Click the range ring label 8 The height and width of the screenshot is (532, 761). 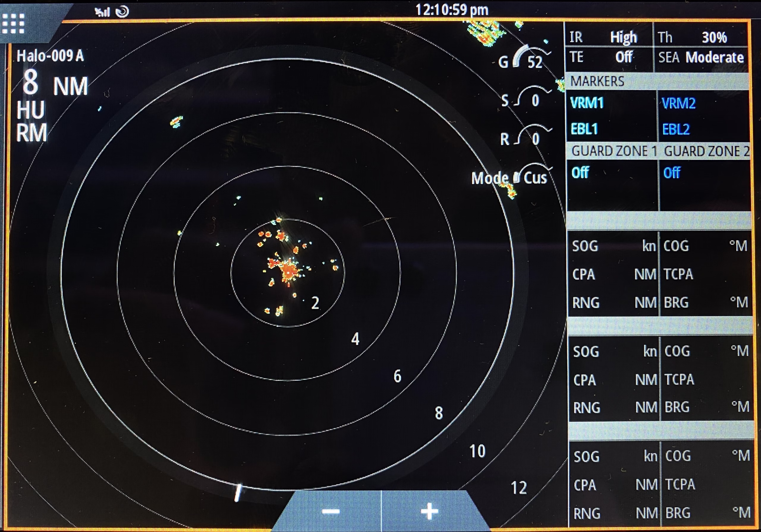pyautogui.click(x=439, y=413)
